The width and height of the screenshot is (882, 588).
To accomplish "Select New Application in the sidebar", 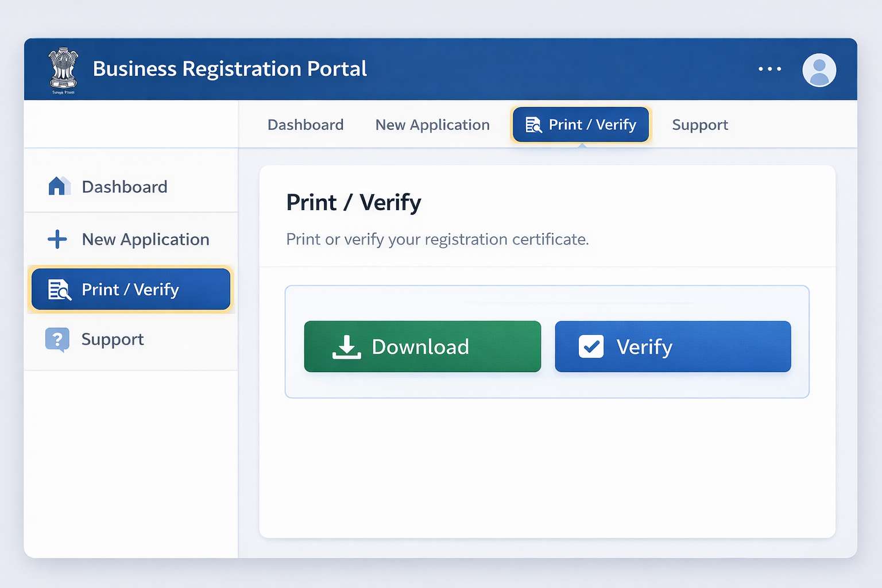I will tap(145, 239).
